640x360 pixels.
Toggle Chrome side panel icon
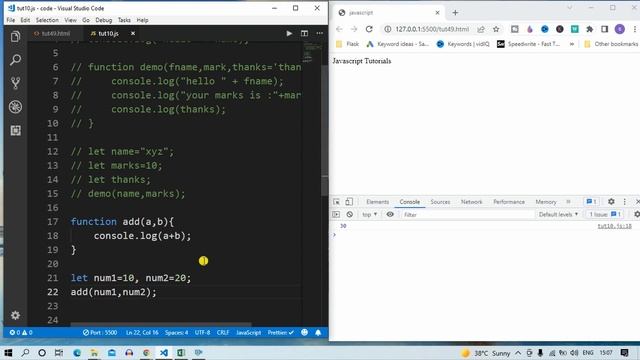pyautogui.click(x=604, y=29)
